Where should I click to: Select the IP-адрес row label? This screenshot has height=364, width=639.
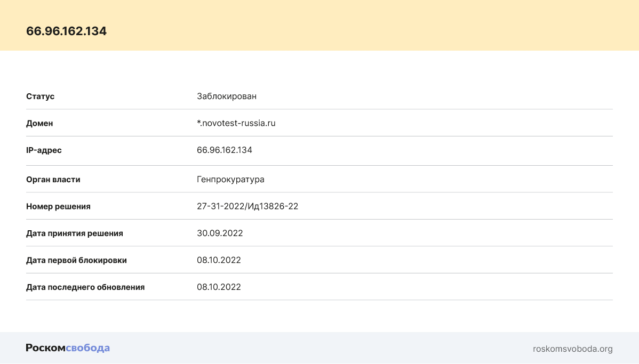tap(44, 150)
